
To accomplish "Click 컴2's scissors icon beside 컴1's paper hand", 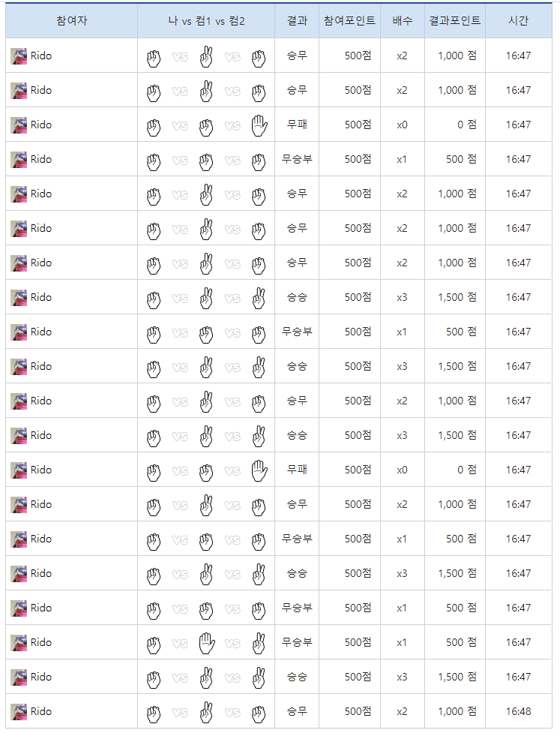I will [259, 642].
